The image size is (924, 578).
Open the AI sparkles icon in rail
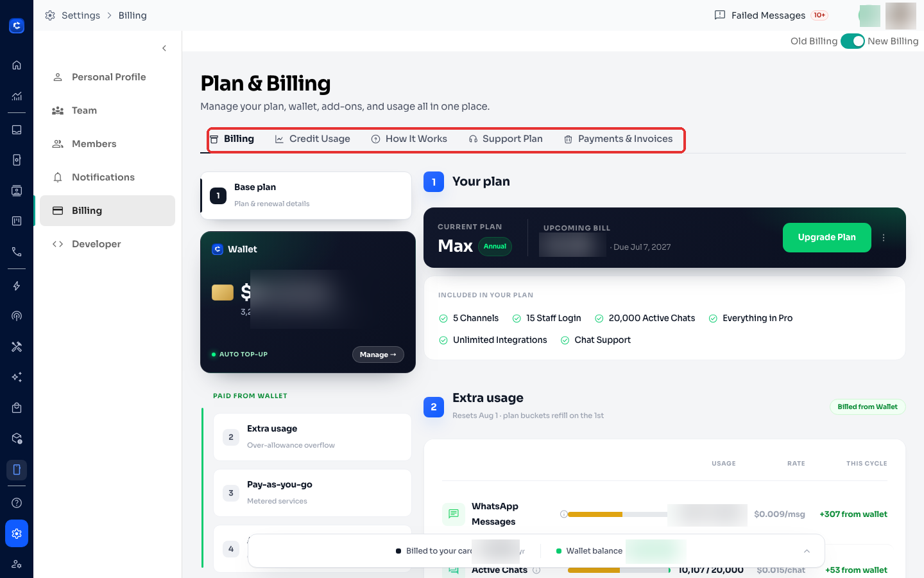(x=17, y=377)
